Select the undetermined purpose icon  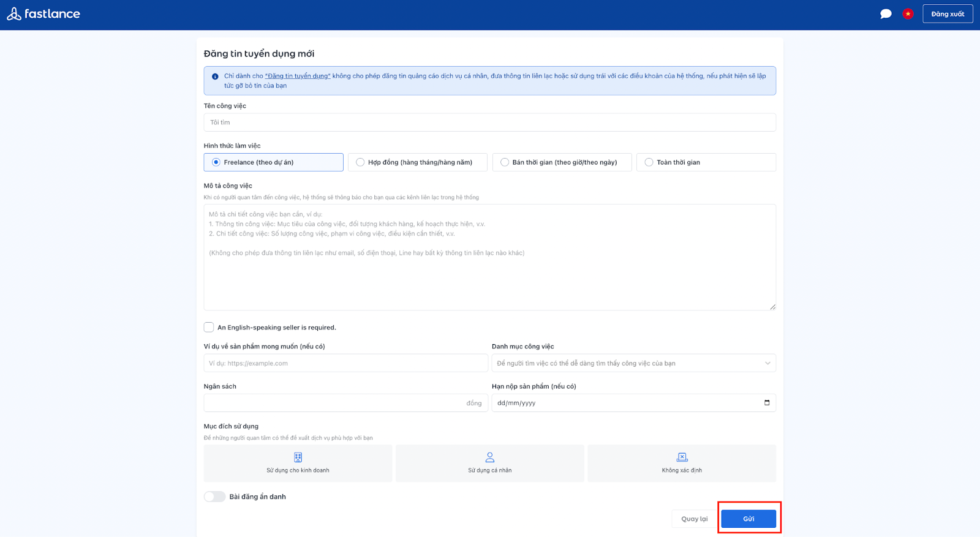682,457
